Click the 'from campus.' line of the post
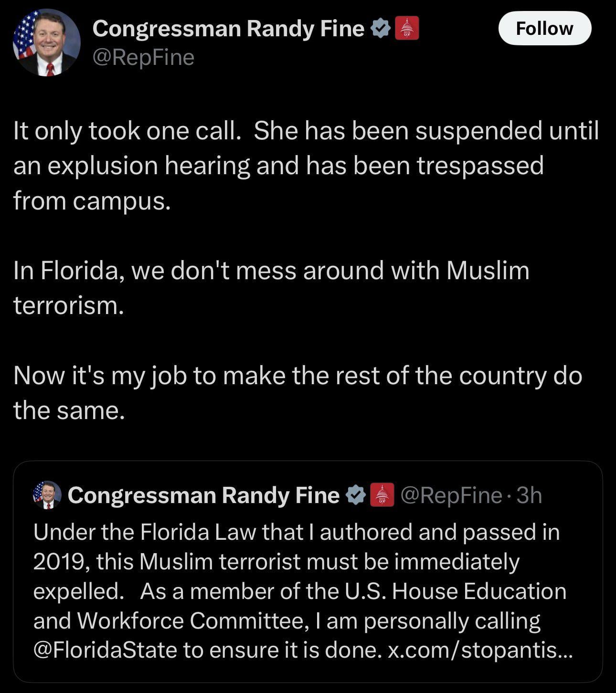The height and width of the screenshot is (693, 616). pyautogui.click(x=92, y=201)
